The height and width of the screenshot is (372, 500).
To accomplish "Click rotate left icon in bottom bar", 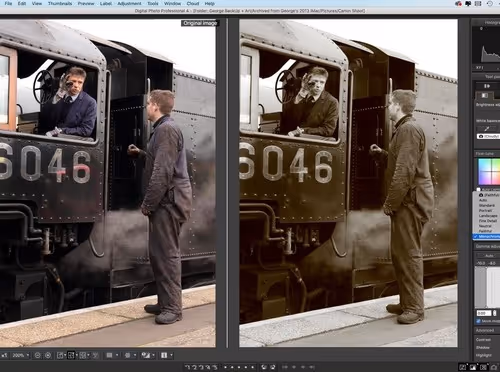I will (x=264, y=367).
